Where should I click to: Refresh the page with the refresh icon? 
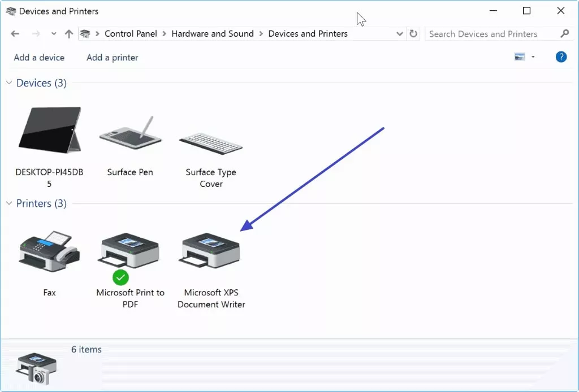coord(413,33)
